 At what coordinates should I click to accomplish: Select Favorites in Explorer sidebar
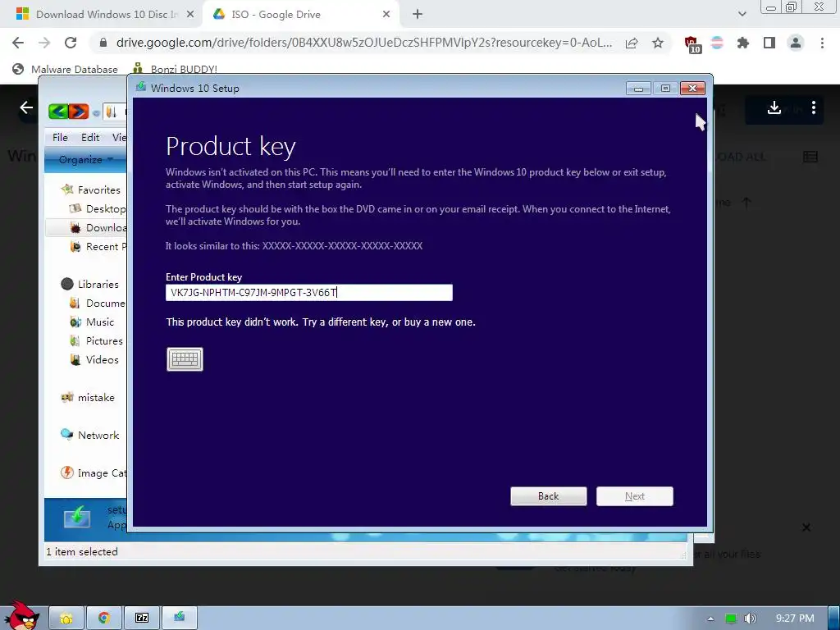click(90, 189)
